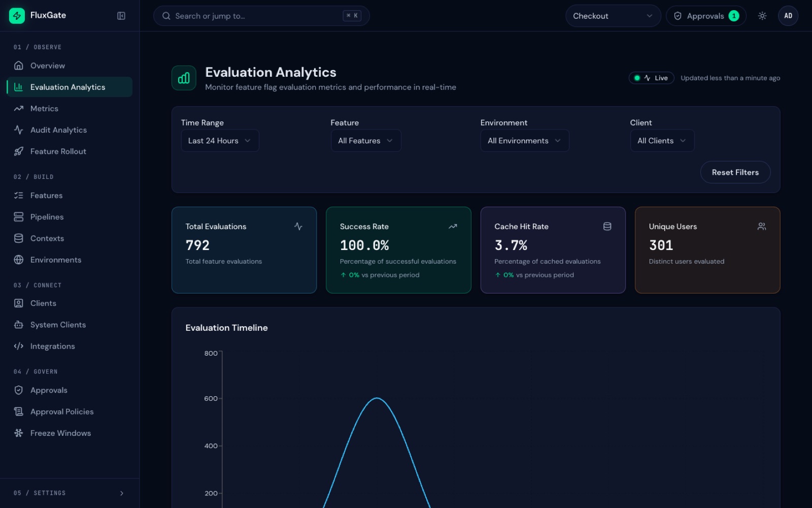This screenshot has width=812, height=508.
Task: Open Evaluation Analytics in sidebar
Action: [x=70, y=87]
